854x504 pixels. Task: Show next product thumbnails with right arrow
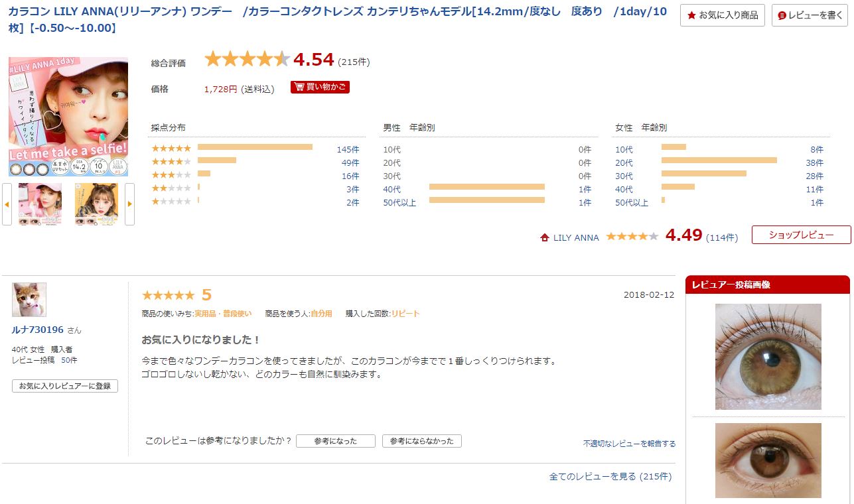[x=129, y=204]
